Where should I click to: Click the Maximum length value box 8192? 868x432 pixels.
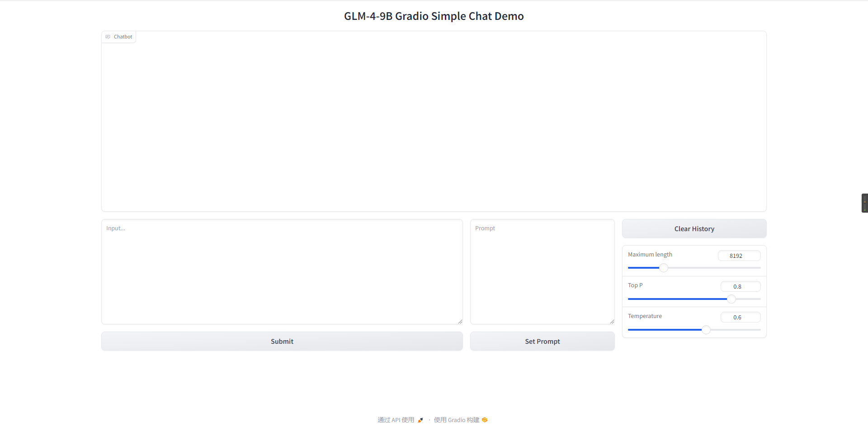[739, 256]
